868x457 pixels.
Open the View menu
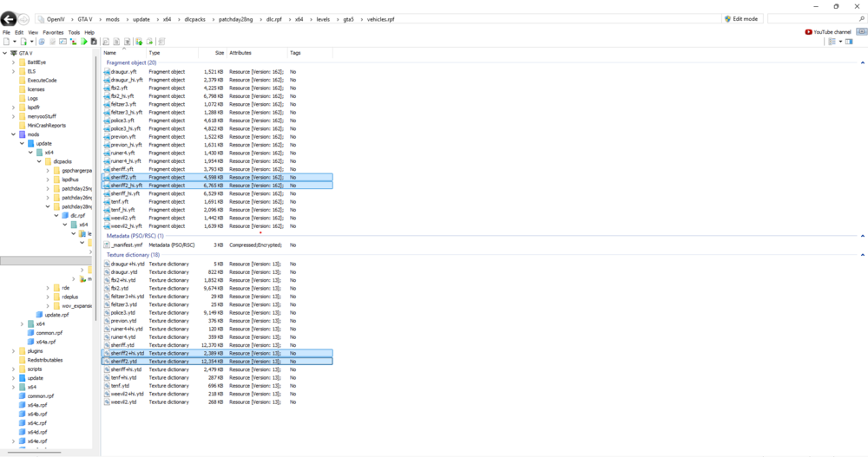pyautogui.click(x=33, y=33)
